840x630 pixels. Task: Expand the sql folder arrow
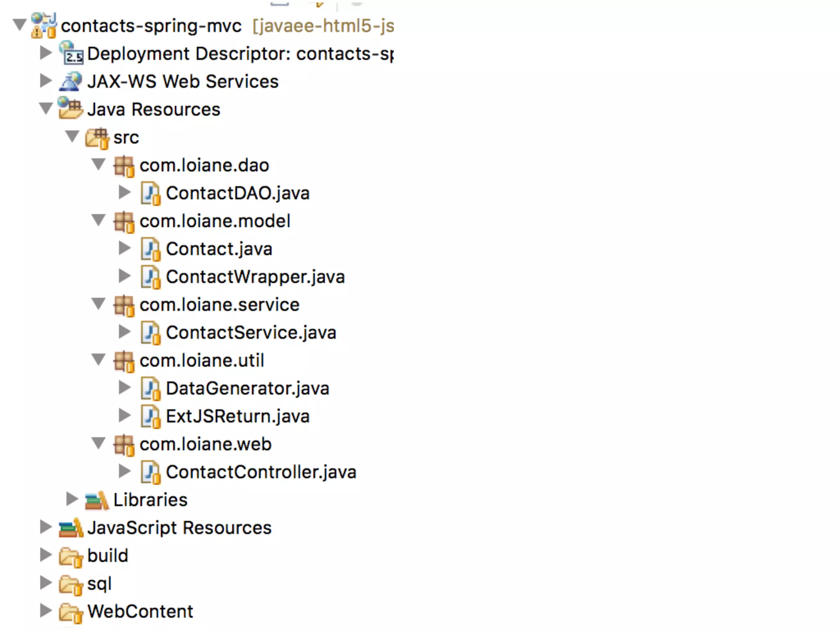tap(46, 583)
